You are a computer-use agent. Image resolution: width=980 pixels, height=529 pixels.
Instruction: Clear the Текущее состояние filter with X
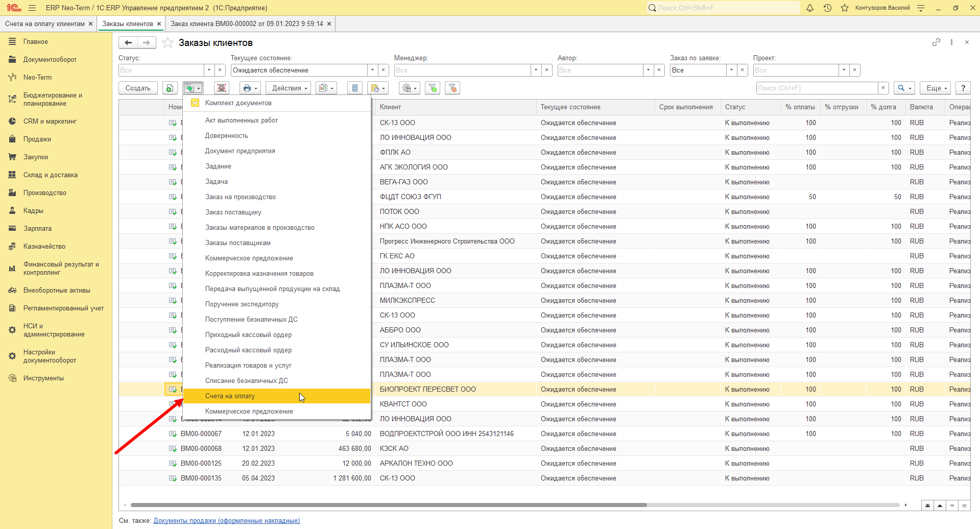(x=384, y=70)
